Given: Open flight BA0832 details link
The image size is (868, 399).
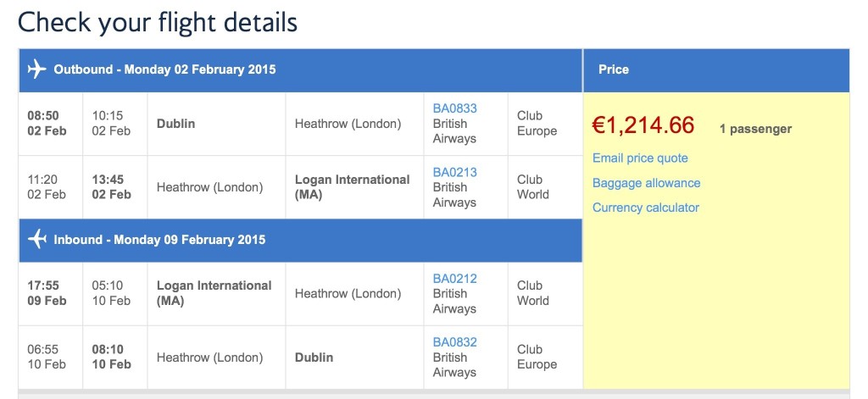Looking at the screenshot, I should (x=454, y=342).
